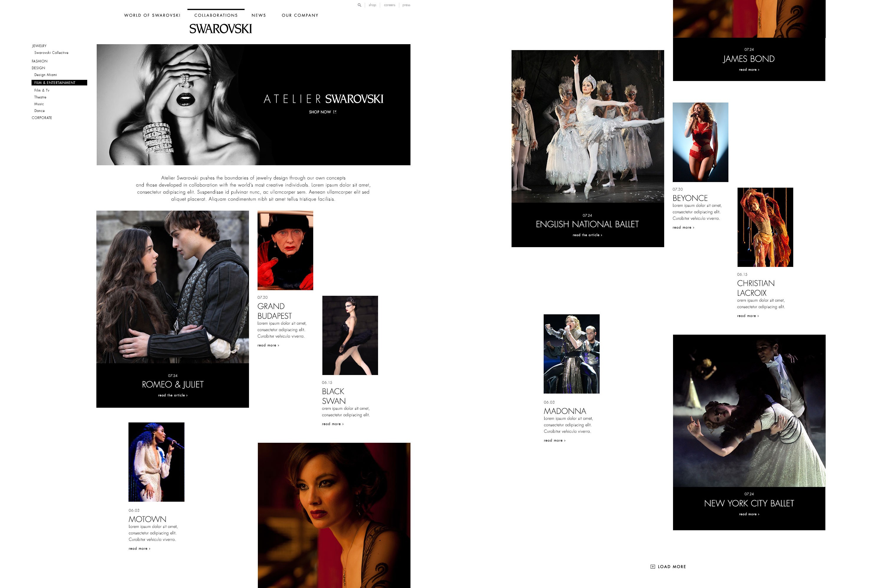884x588 pixels.
Task: Select Dance category in sidebar
Action: (39, 111)
